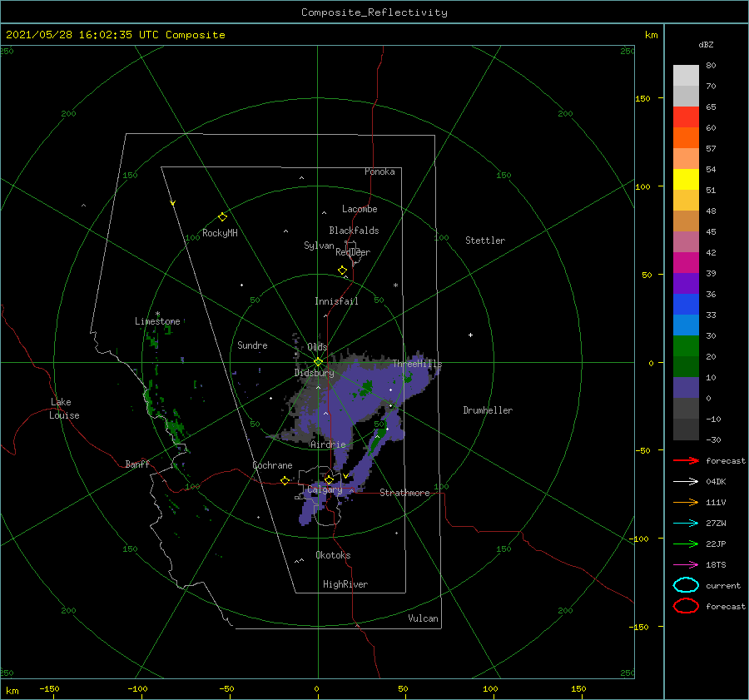Click the magenta 18TS arrow in legend

pyautogui.click(x=686, y=565)
